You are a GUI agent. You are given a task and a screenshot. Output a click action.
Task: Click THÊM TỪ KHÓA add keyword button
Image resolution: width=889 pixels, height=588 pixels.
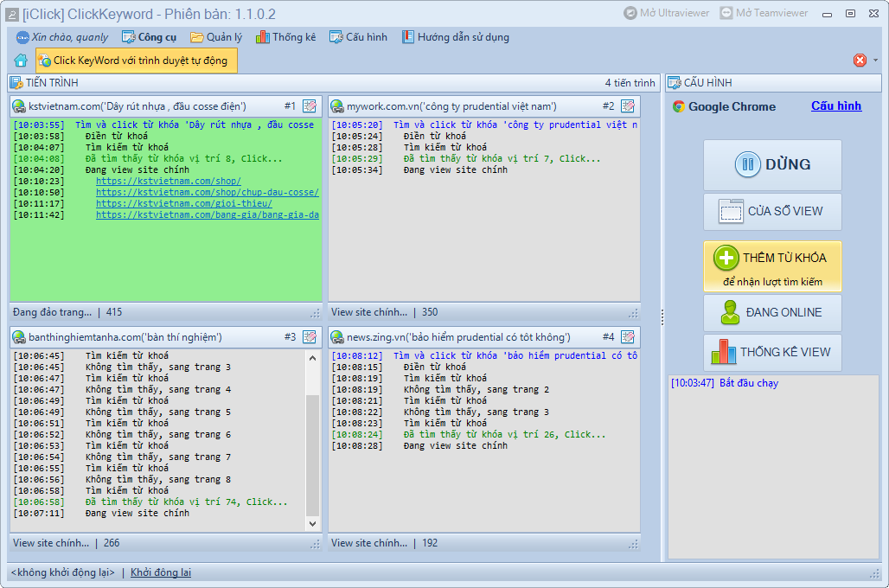tap(772, 266)
